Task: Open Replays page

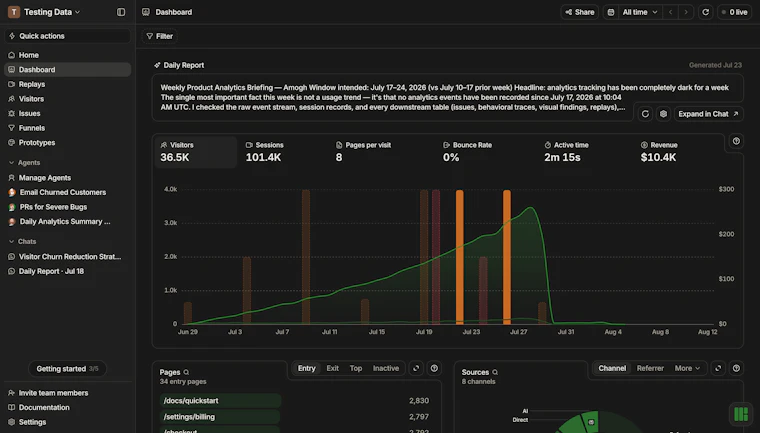Action: (67, 84)
